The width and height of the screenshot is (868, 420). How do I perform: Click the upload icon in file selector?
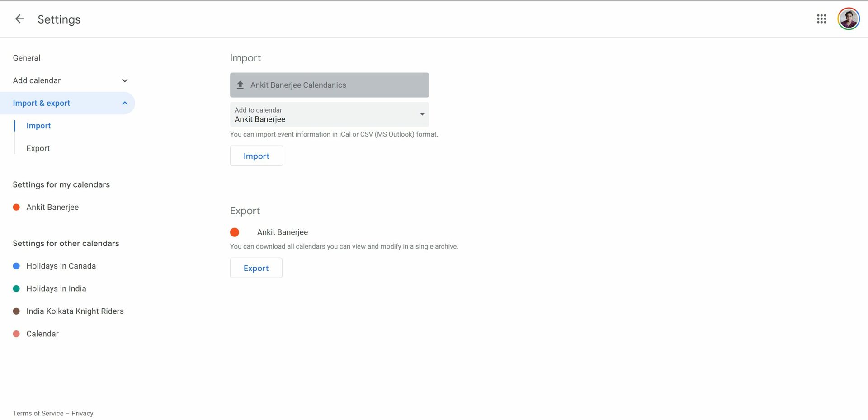(x=241, y=85)
